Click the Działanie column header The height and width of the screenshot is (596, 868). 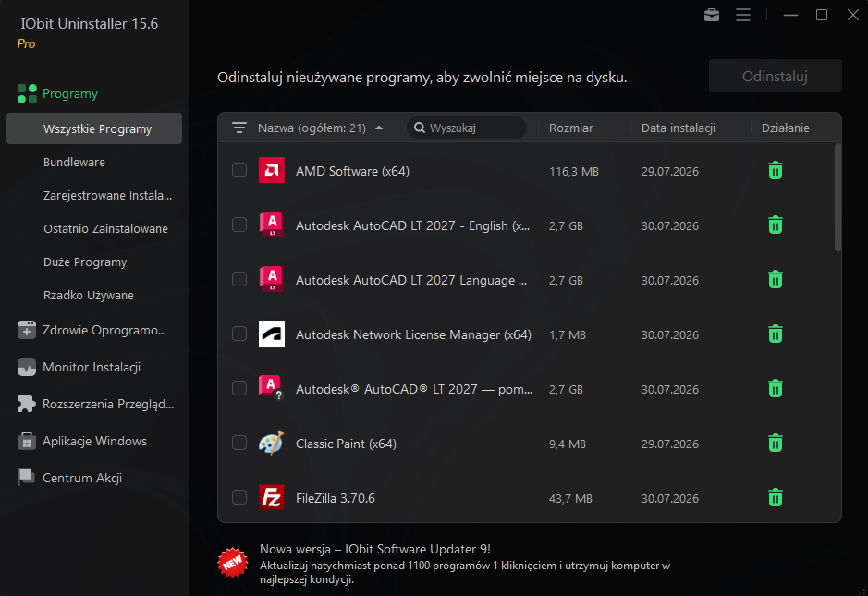[785, 128]
